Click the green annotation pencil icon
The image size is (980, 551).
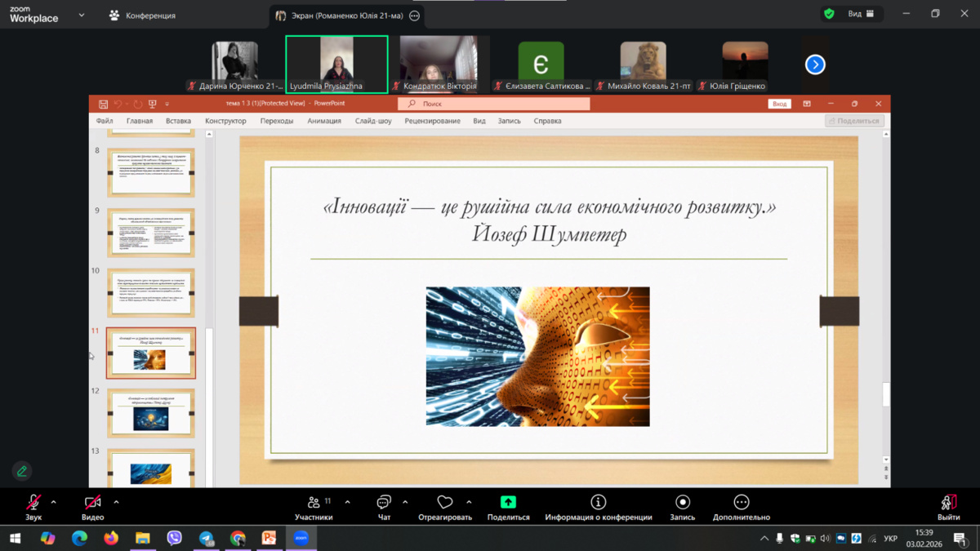coord(22,471)
